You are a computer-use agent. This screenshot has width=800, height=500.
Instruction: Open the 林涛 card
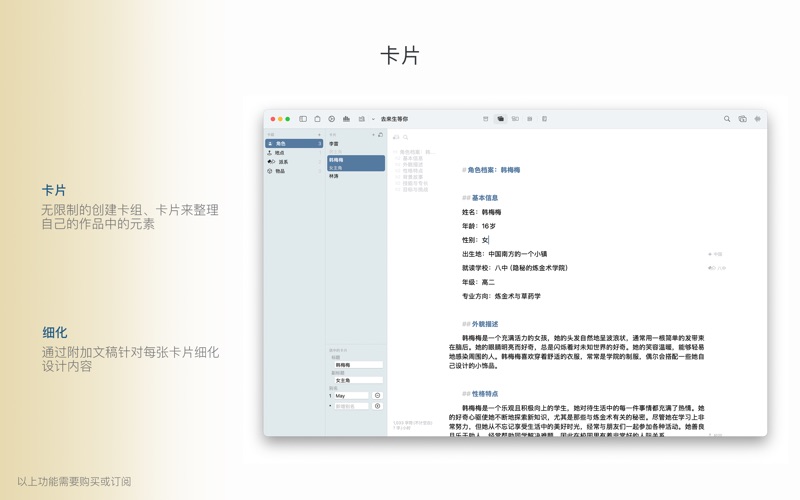[x=356, y=176]
